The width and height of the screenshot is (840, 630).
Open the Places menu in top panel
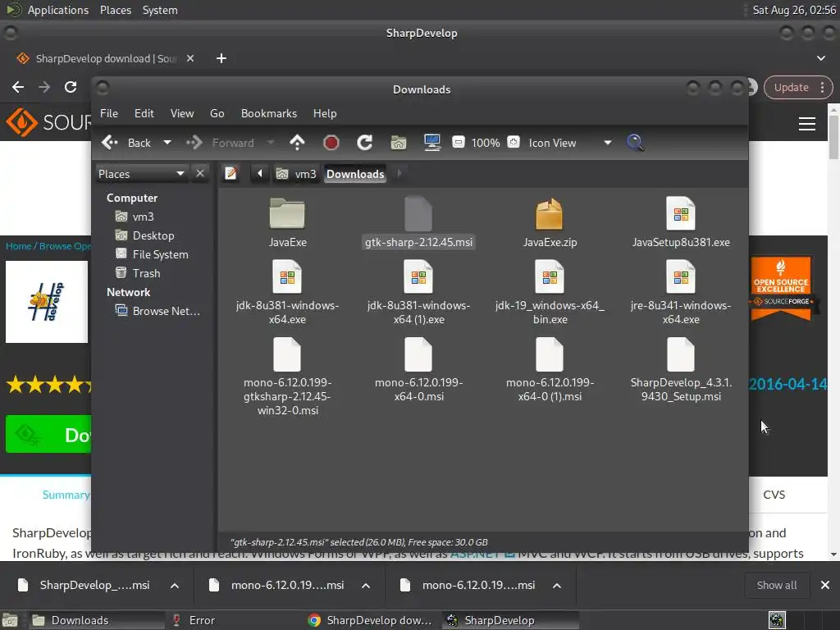[x=115, y=10]
